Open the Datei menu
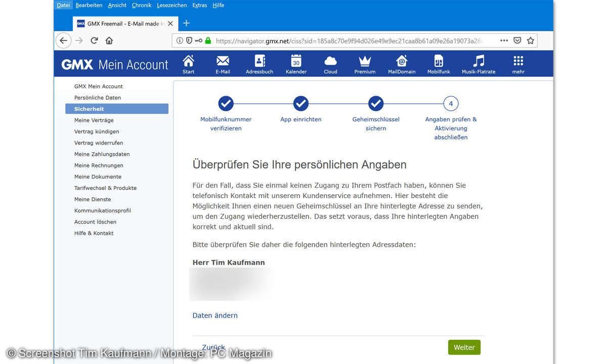607x364 pixels. tap(64, 5)
